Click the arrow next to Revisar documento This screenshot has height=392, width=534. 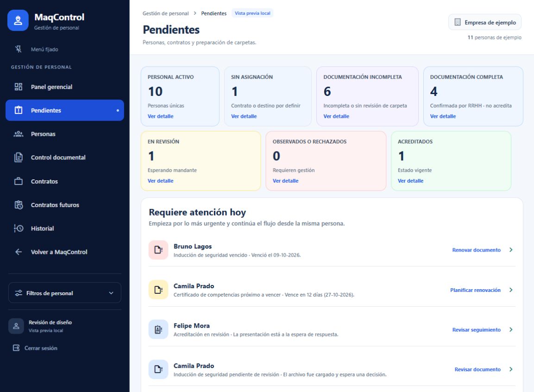point(511,369)
